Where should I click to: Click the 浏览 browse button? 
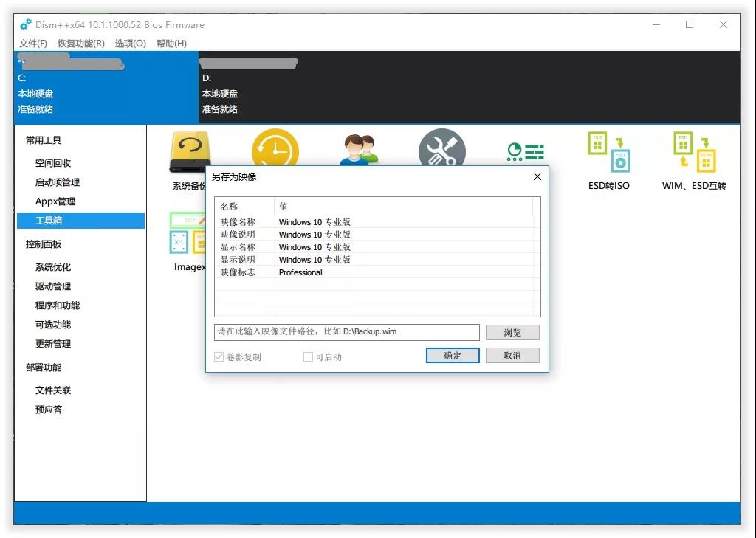coord(512,332)
